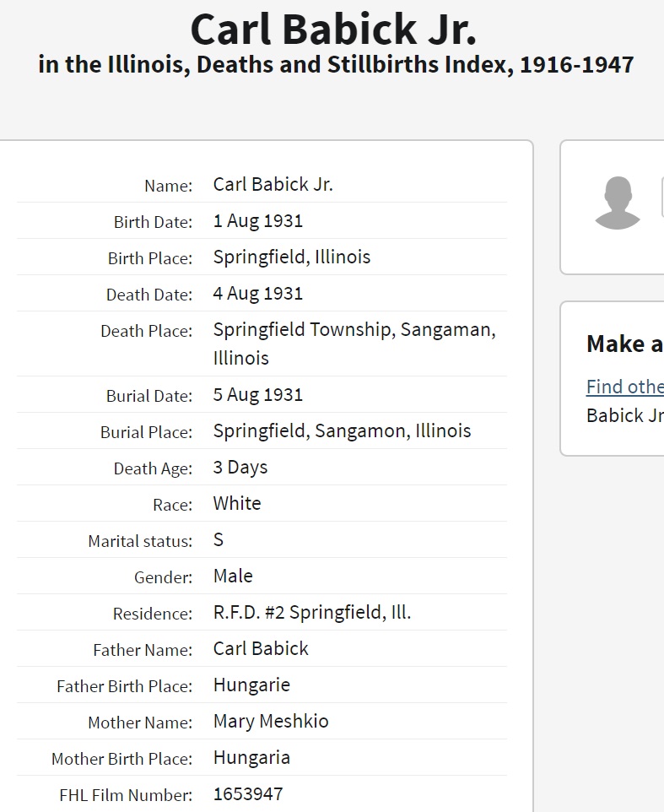Screen dimensions: 664x812
Task: Select the Burial Place 'Springfield, Sangamon, Illinois'
Action: [x=342, y=431]
